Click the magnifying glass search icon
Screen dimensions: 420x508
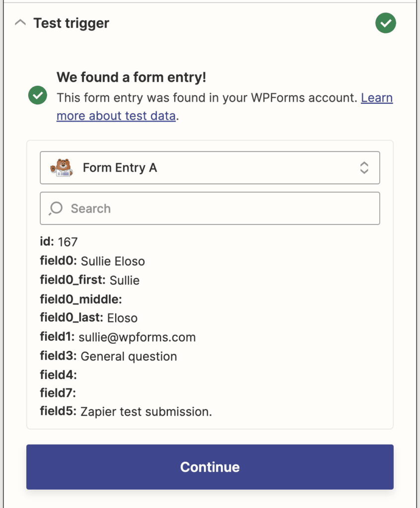(56, 208)
